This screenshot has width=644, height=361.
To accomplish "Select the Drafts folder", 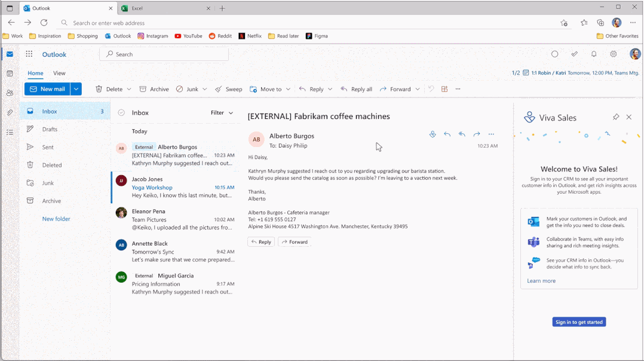I will [65, 129].
